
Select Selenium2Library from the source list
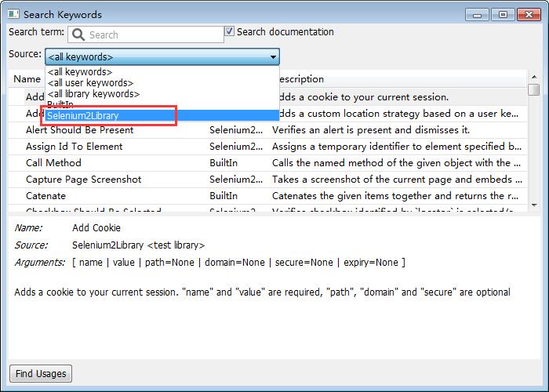[162, 115]
